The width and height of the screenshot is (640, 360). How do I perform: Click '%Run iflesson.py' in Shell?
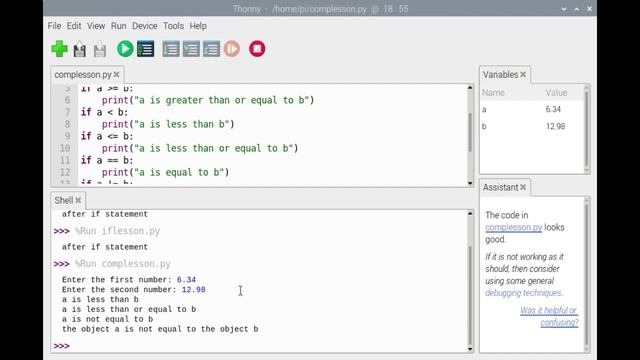(x=118, y=231)
